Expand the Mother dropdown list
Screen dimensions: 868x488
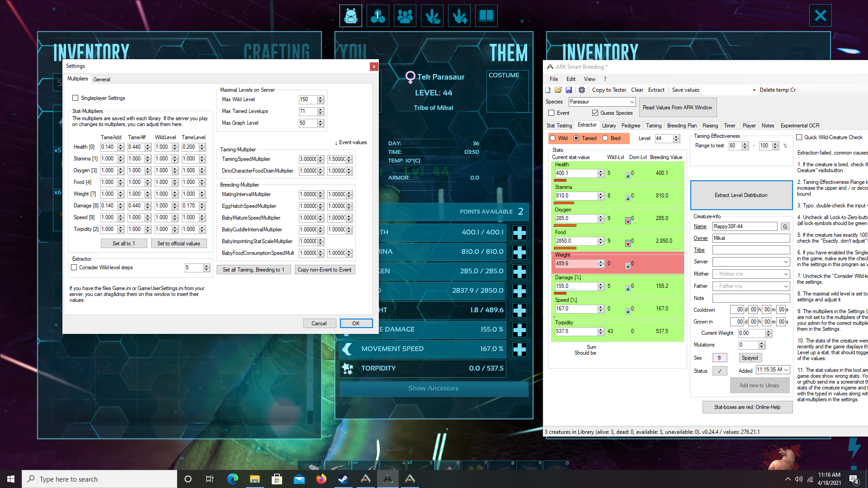click(786, 274)
